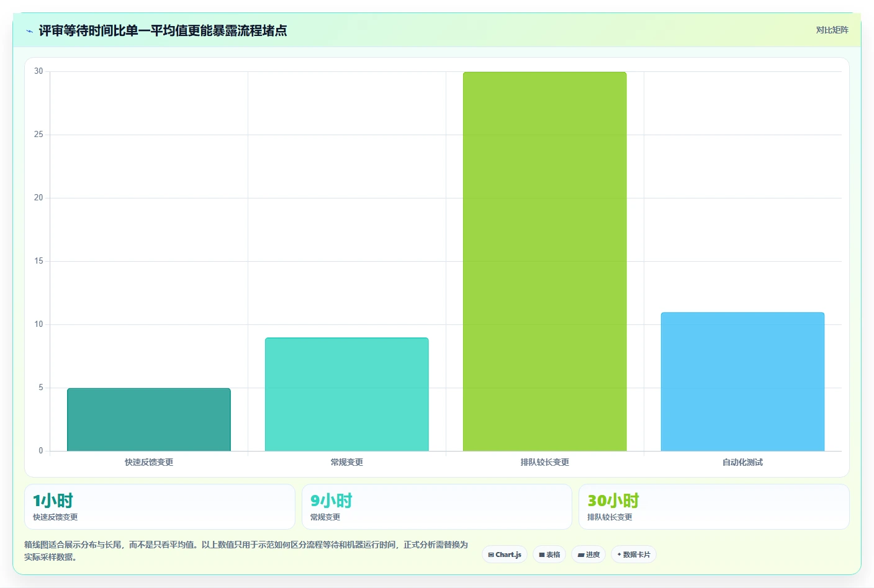Click the y-axis value 10
The width and height of the screenshot is (874, 588).
click(x=38, y=324)
